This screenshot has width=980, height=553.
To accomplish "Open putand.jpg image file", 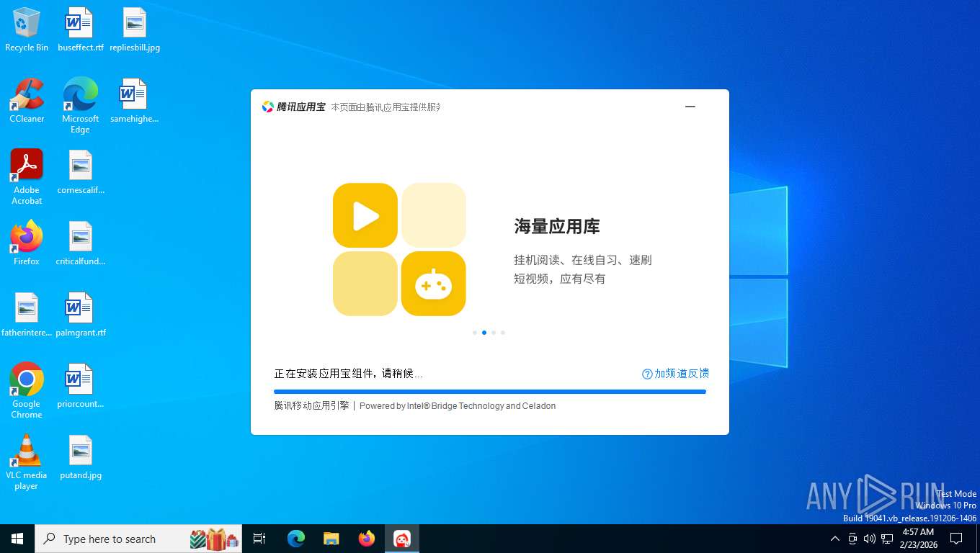I will 80,457.
